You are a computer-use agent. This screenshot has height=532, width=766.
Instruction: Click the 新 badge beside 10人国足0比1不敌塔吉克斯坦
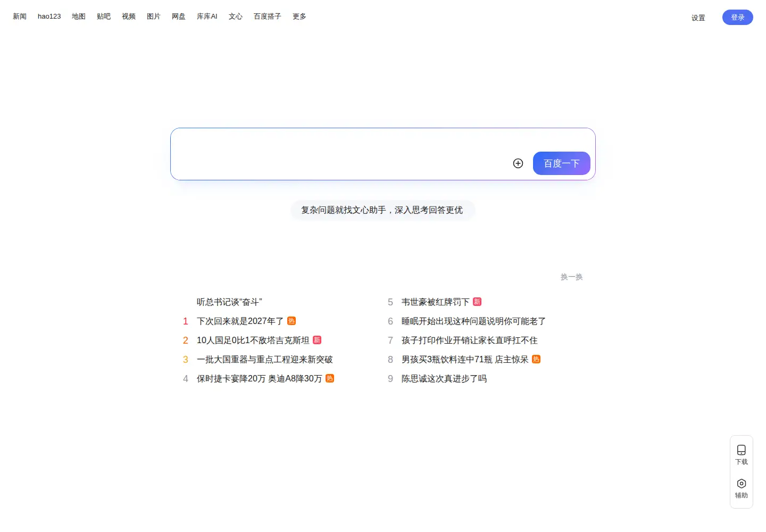pos(317,340)
